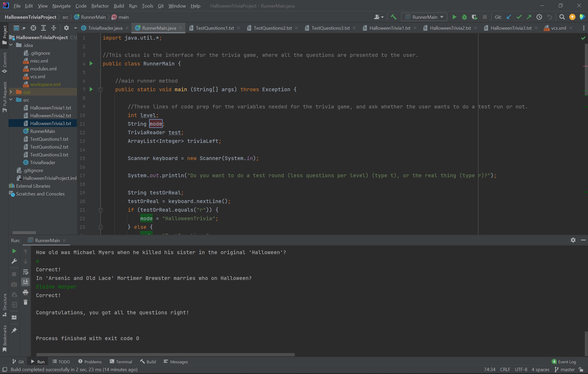Click the Build project hammer icon
The width and height of the screenshot is (588, 374).
394,17
